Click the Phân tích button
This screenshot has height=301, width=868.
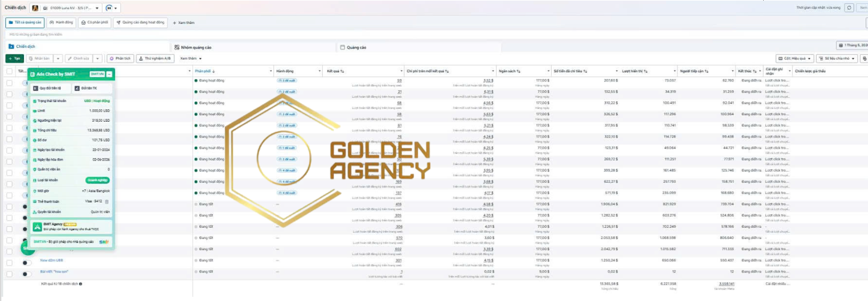[120, 58]
